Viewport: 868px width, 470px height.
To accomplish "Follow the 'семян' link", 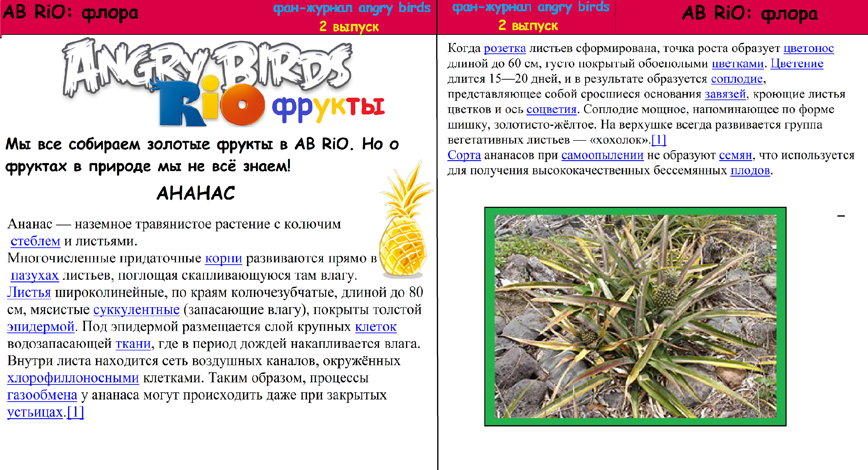I will pos(735,155).
